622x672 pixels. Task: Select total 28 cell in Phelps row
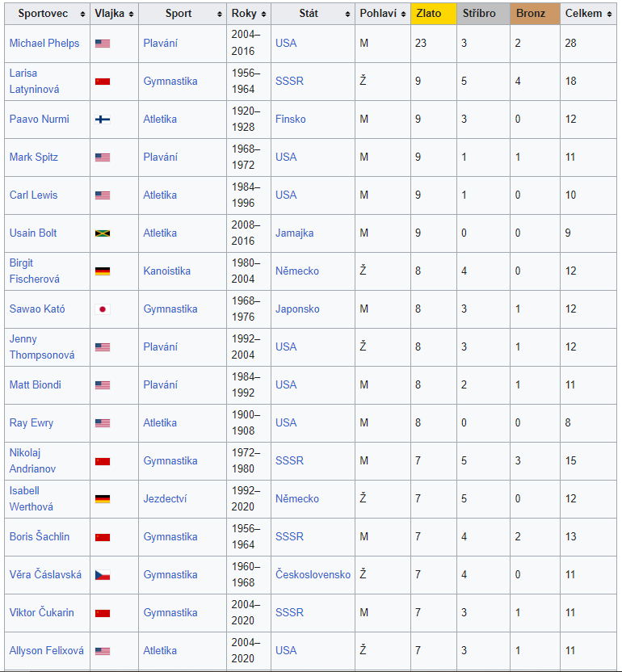588,44
